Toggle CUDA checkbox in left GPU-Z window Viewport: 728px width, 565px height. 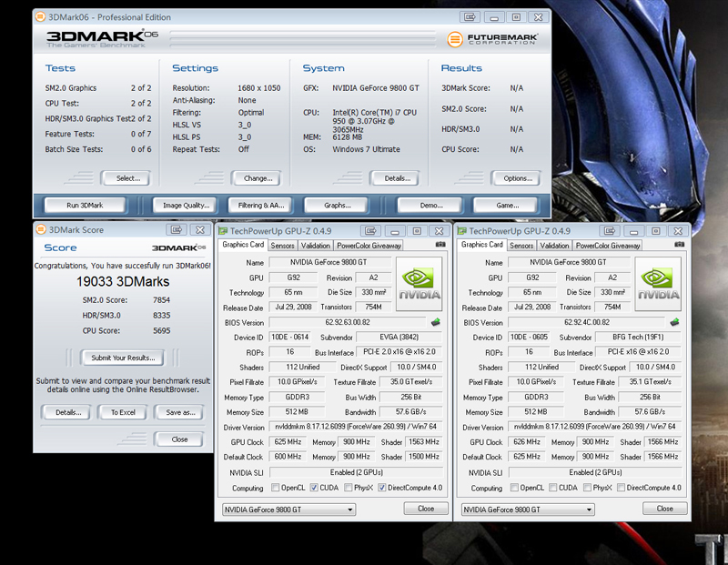click(x=314, y=488)
